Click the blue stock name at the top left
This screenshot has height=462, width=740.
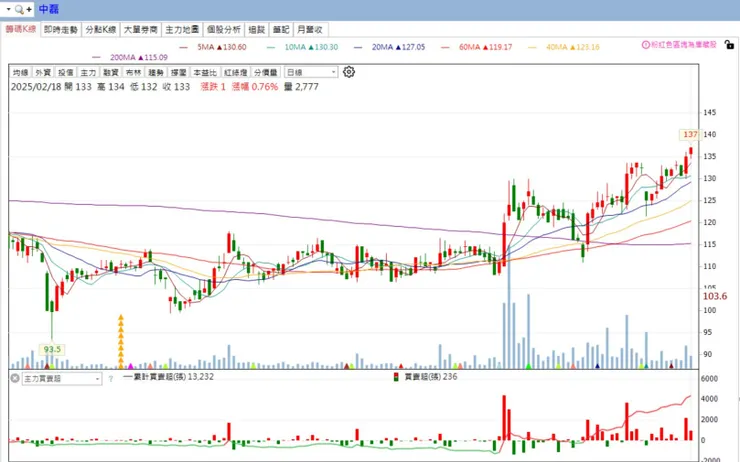(49, 9)
